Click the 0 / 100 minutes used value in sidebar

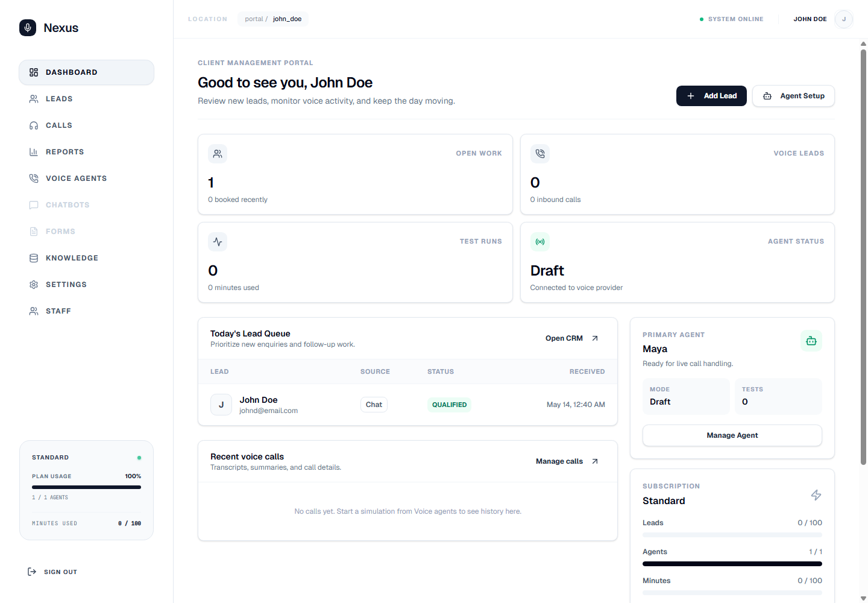[x=130, y=523]
